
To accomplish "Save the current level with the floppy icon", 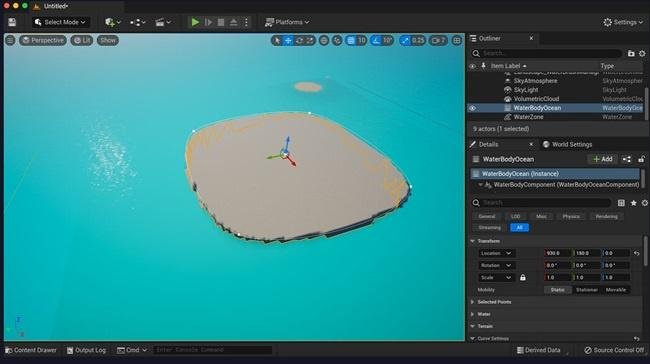I will pyautogui.click(x=12, y=22).
